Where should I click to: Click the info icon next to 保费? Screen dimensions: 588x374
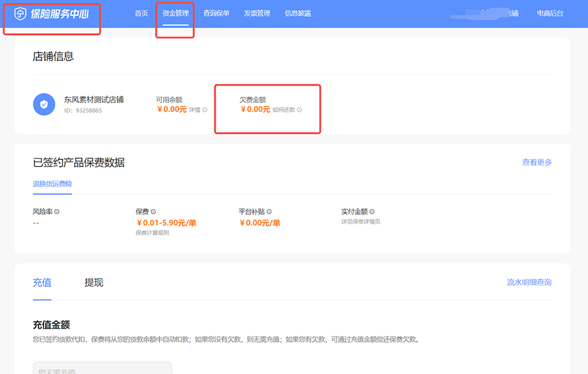[153, 212]
